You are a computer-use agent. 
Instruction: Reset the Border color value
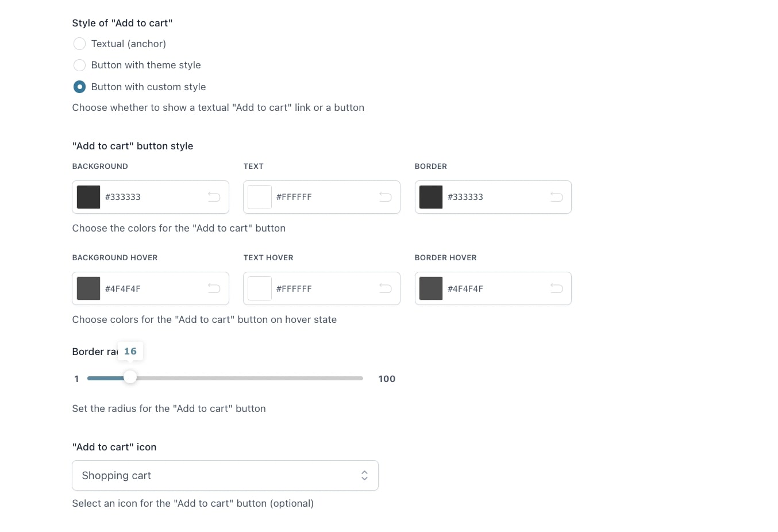tap(556, 197)
